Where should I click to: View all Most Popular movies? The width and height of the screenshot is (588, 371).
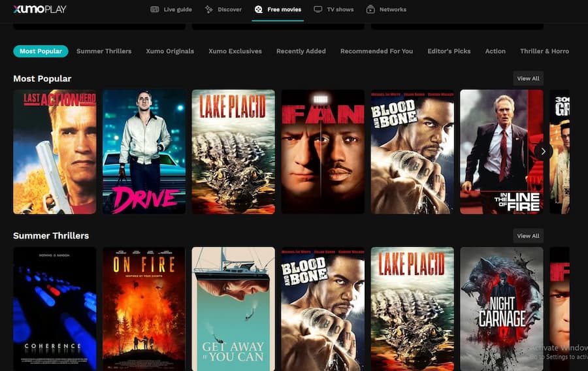coord(528,78)
